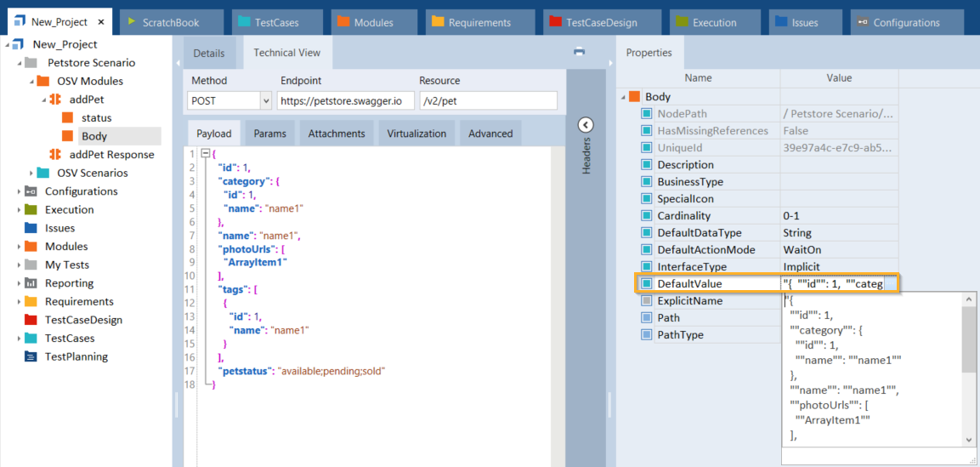Screen dimensions: 980x467
Task: Click the print icon in Technical View
Action: coord(579,52)
